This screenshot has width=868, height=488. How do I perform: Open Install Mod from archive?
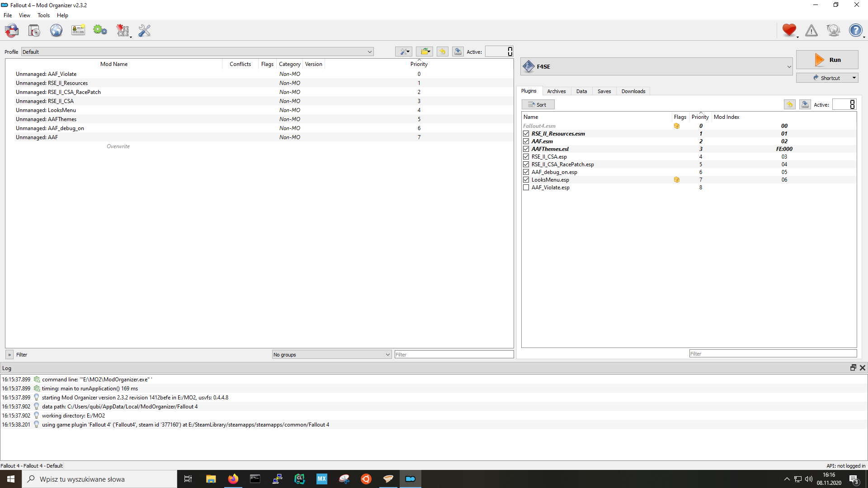[34, 30]
